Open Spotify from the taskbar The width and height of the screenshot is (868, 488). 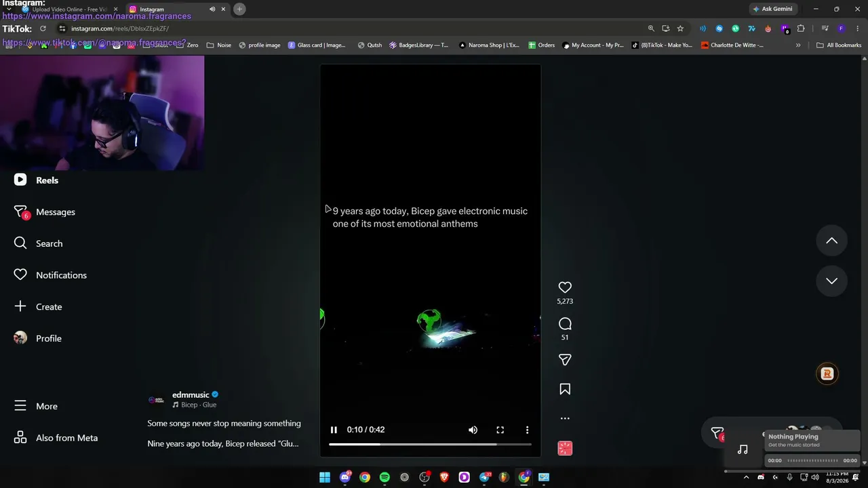click(x=385, y=477)
